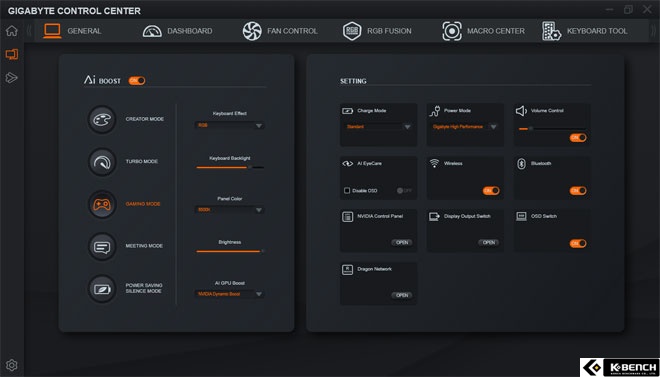Toggle the Volume Control mute switch
Image resolution: width=660 pixels, height=377 pixels.
pos(578,138)
